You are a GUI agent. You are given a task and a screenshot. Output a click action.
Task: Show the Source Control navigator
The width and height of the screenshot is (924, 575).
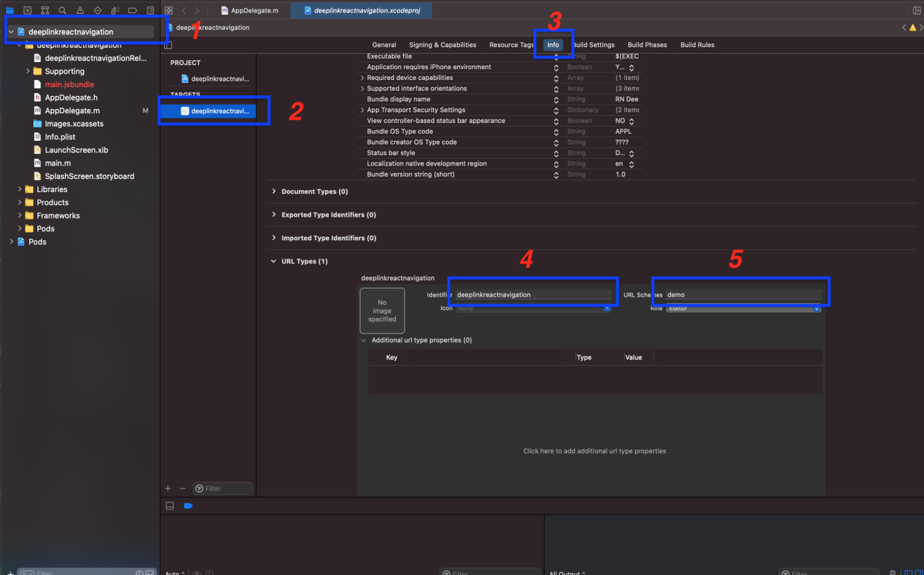tap(27, 10)
